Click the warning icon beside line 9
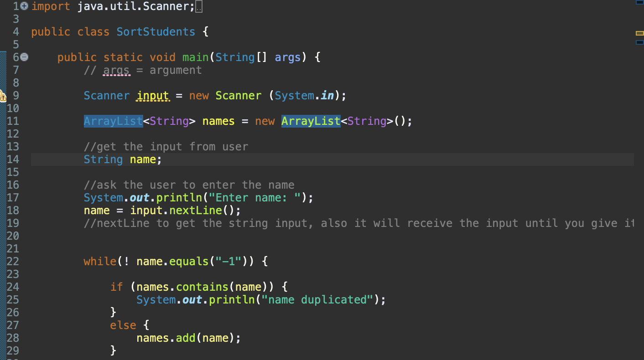The height and width of the screenshot is (360, 644). click(x=3, y=96)
